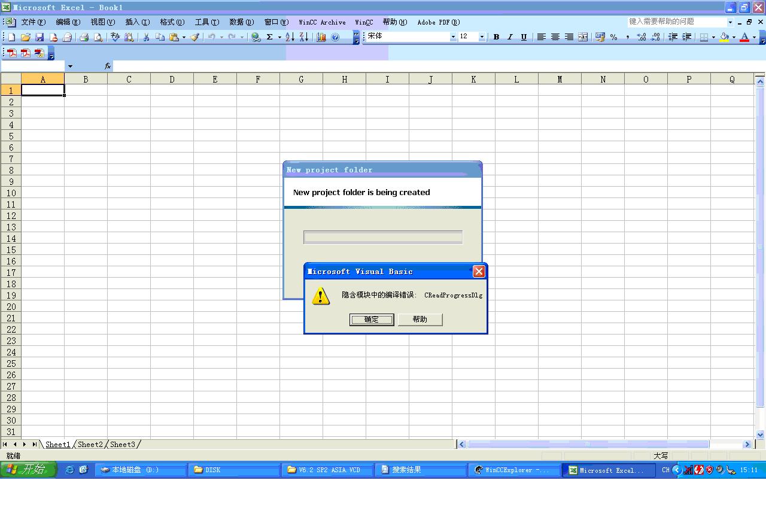Click 帮助 button in Visual Basic dialog
766x532 pixels.
coord(420,320)
